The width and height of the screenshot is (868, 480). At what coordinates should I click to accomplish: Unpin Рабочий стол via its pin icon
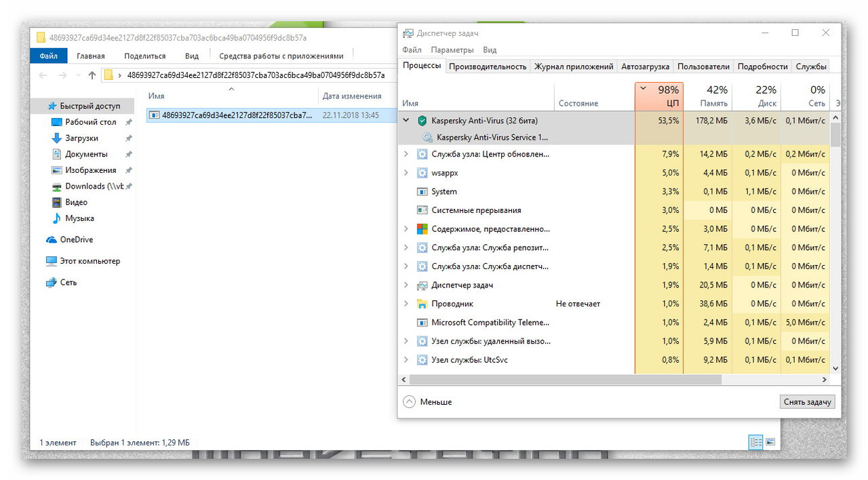tap(128, 122)
